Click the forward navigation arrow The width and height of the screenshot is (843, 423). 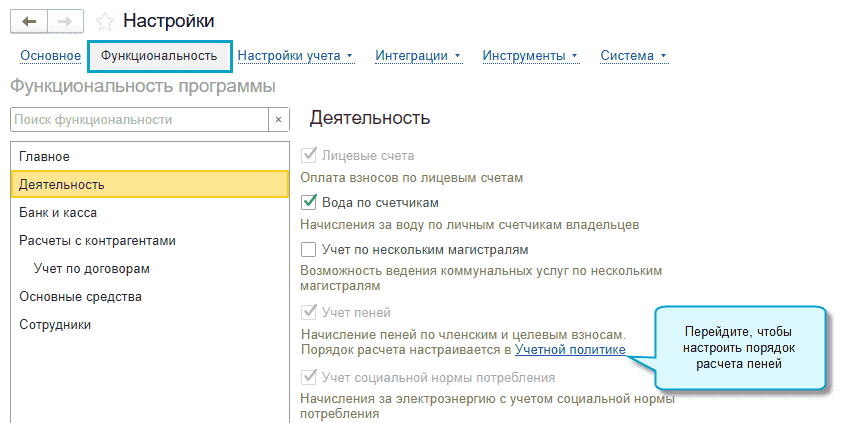click(62, 20)
